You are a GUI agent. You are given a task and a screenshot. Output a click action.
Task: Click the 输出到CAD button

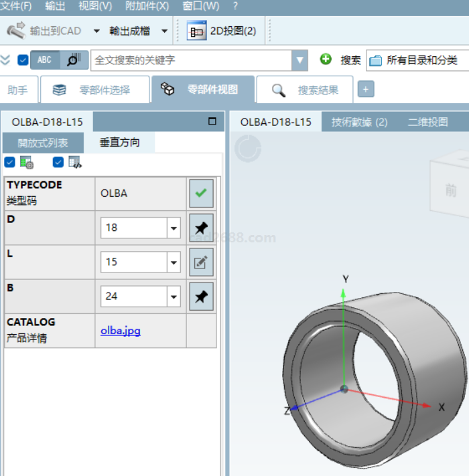45,31
